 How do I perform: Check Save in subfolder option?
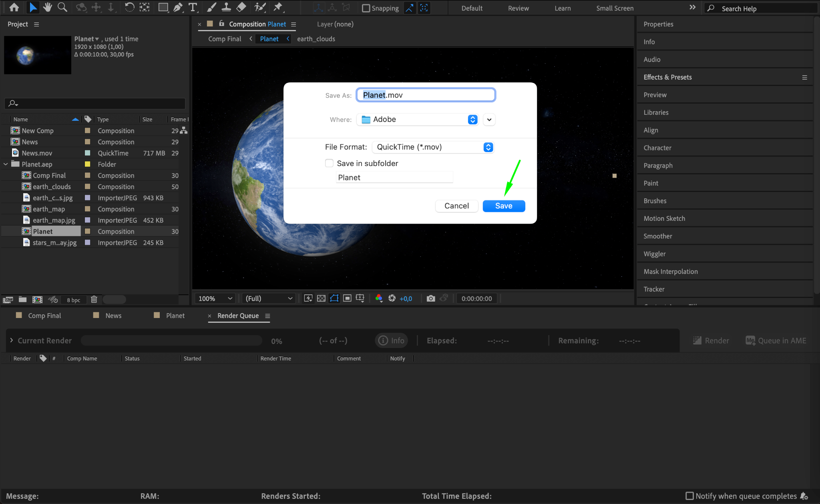click(329, 163)
